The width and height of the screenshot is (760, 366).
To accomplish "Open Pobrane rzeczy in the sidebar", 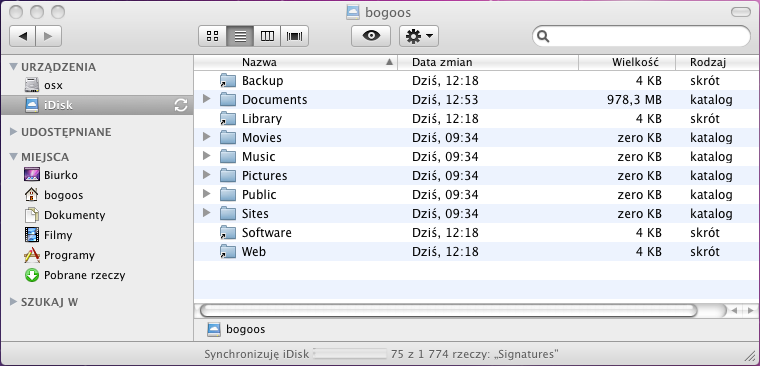I will click(x=75, y=275).
